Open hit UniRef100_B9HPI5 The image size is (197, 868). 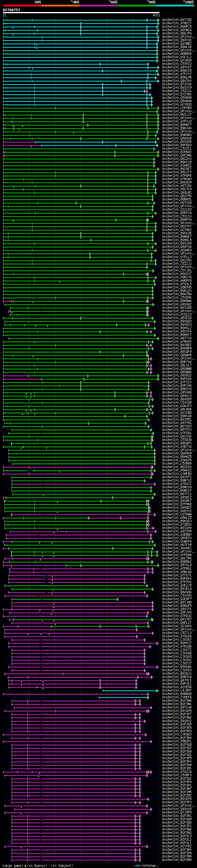[x=177, y=26]
